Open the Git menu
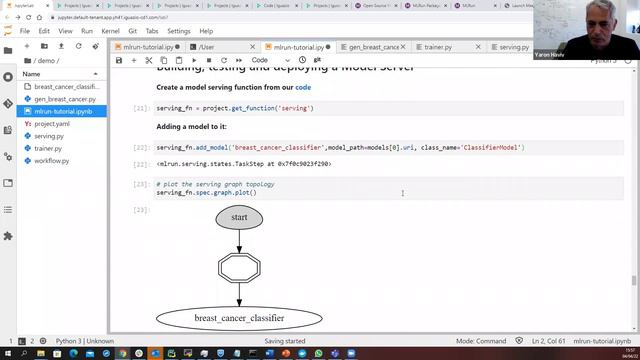 [133, 31]
